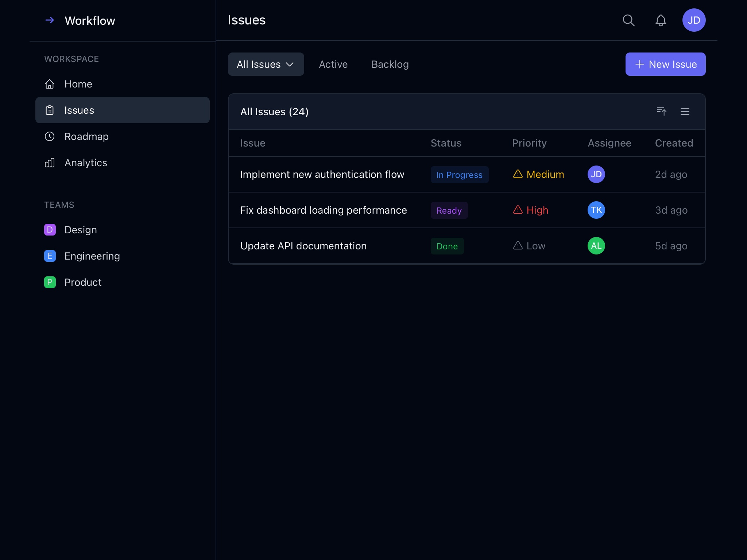
Task: Switch to the Backlog tab
Action: click(390, 64)
